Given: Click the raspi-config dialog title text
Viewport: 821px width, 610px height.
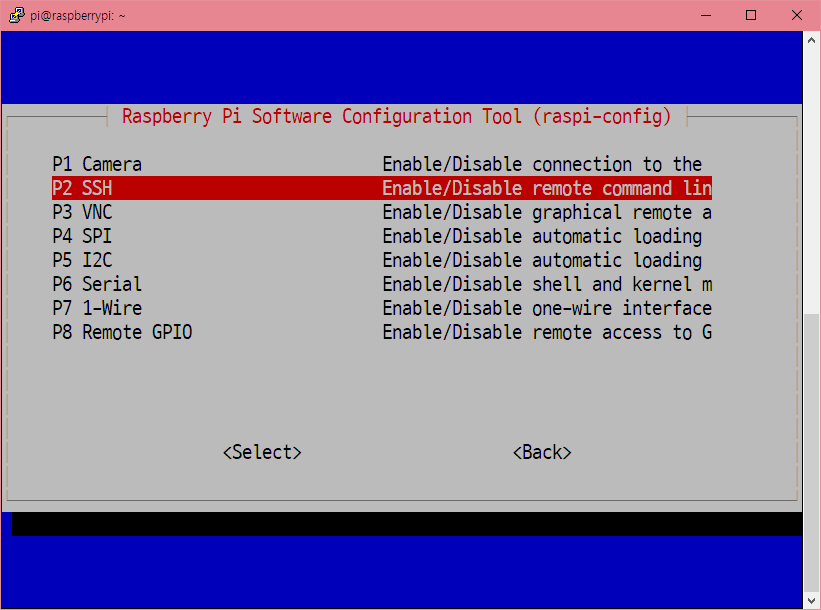Looking at the screenshot, I should tap(396, 116).
